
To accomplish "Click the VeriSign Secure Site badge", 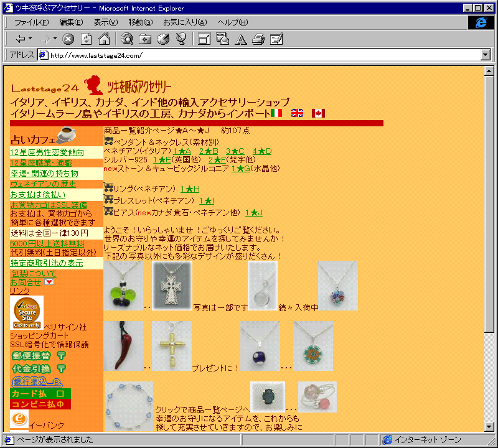I will [27, 312].
